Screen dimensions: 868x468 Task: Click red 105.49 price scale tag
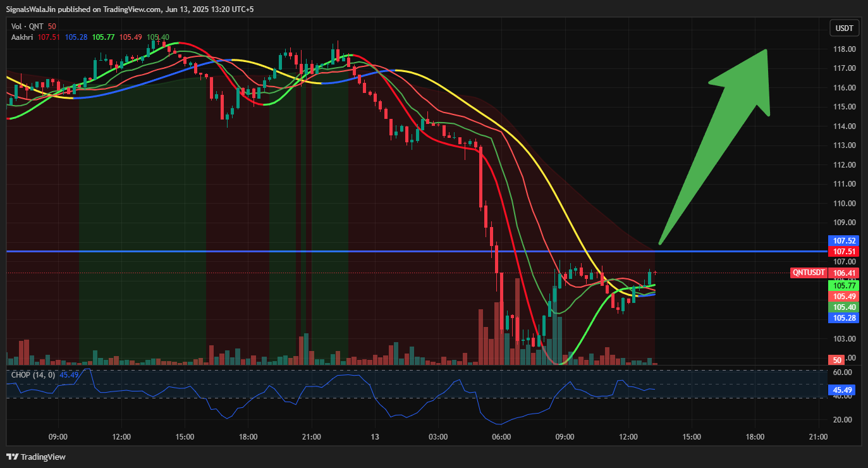tap(845, 296)
